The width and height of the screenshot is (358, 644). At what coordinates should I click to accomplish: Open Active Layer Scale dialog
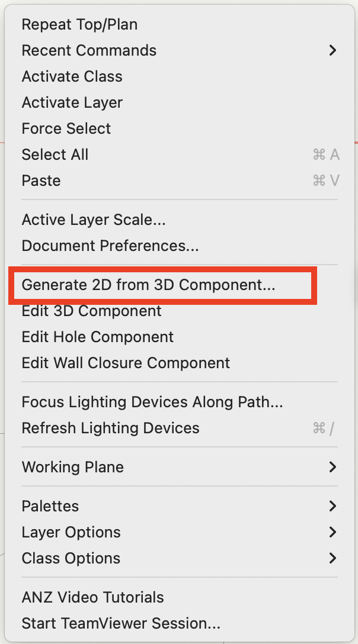pyautogui.click(x=94, y=220)
